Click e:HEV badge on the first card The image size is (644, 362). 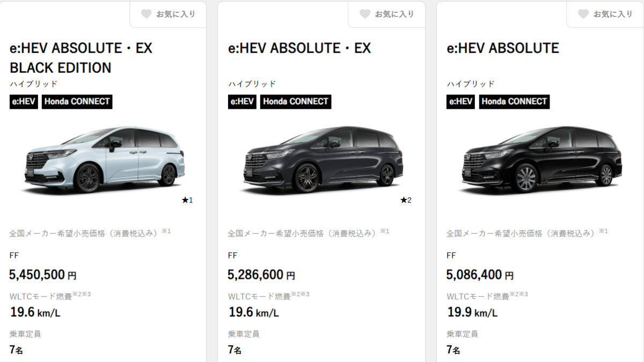click(24, 101)
